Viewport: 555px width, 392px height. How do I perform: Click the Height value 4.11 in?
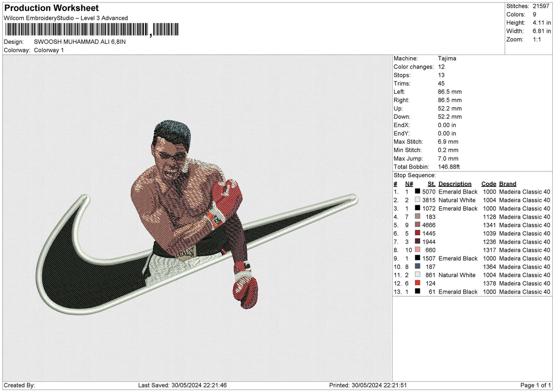[x=542, y=23]
